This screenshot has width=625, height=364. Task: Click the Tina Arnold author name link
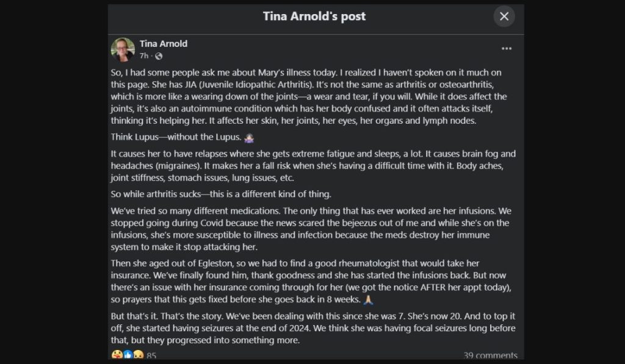click(163, 43)
